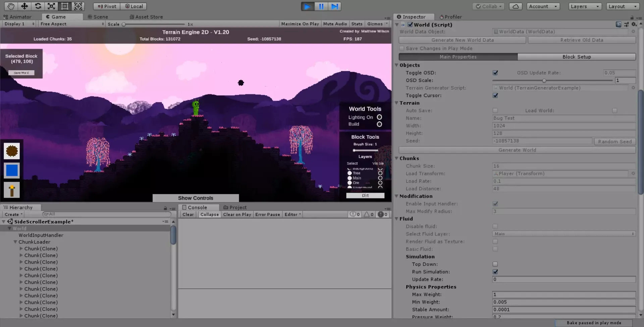Pause the game with Pause button
The image size is (644, 327).
click(x=321, y=6)
